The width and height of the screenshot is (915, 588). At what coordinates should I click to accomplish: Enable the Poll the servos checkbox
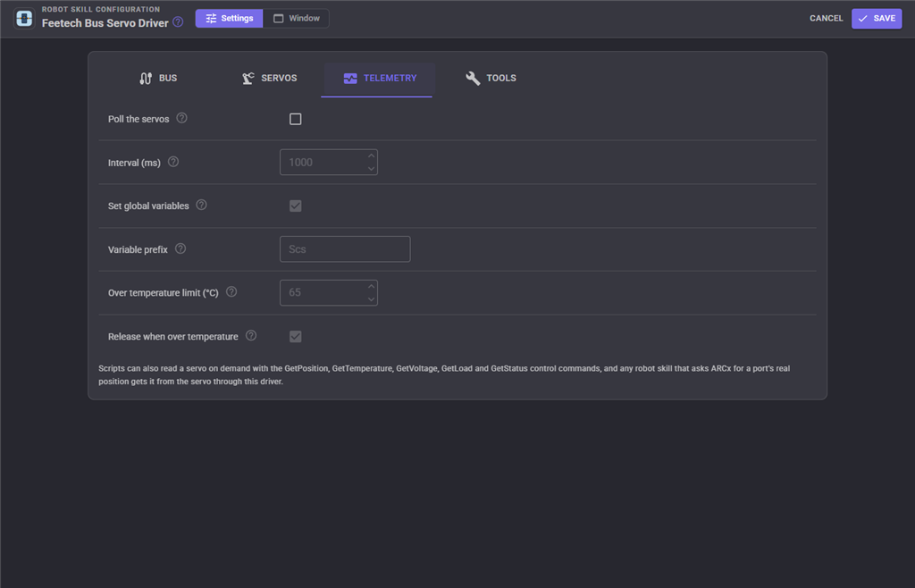tap(295, 119)
